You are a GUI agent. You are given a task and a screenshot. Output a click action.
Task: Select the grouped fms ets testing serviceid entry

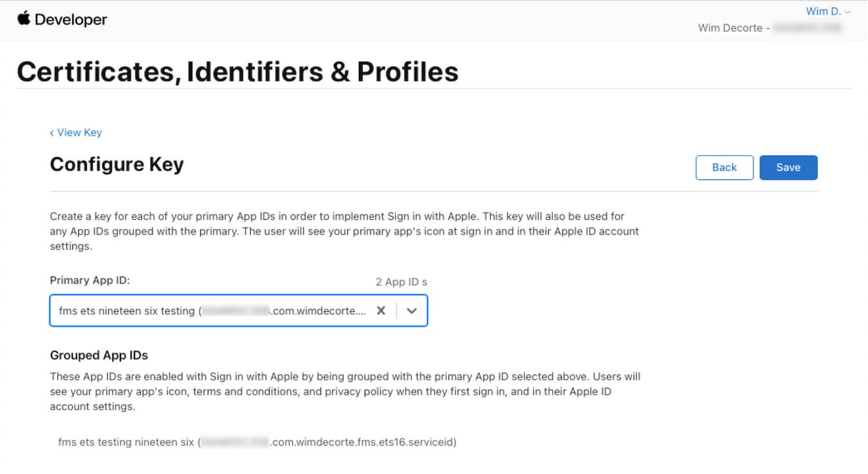[x=257, y=442]
